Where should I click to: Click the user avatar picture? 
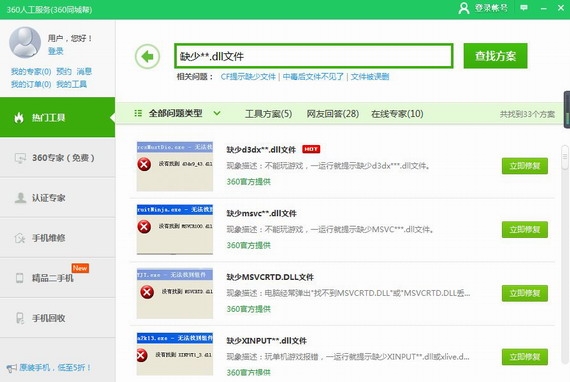25,43
